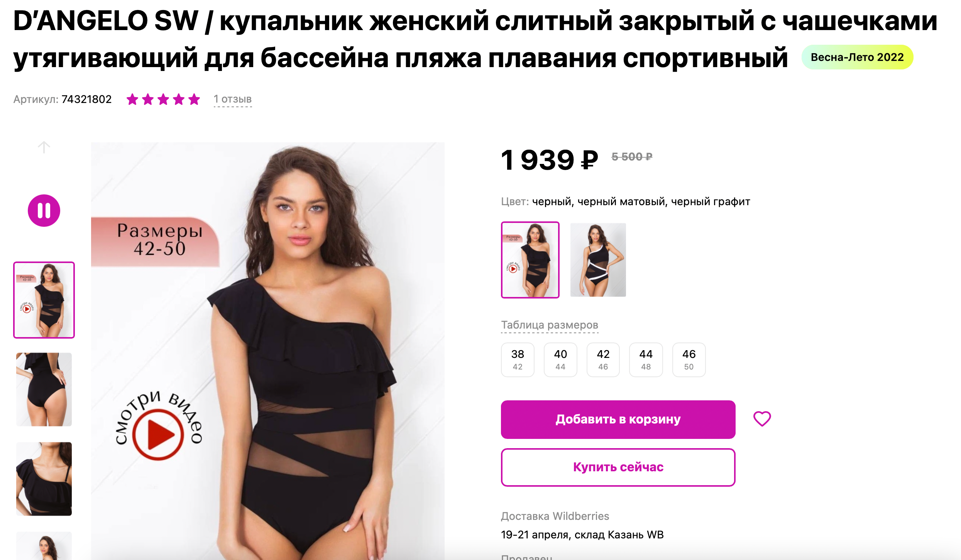Open the shoulder close-up gallery thumbnail

(44, 479)
